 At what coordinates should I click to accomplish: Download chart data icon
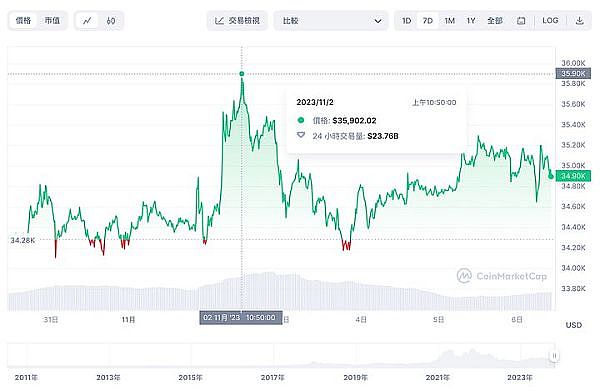[580, 21]
